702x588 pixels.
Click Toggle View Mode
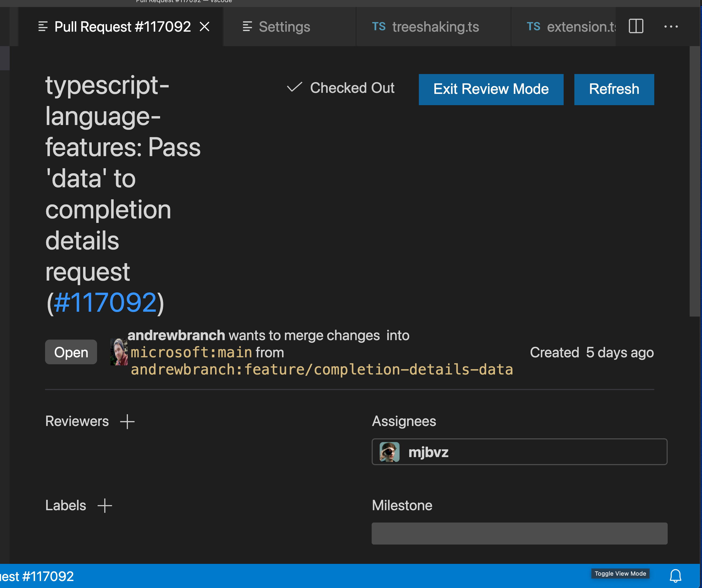coord(620,573)
